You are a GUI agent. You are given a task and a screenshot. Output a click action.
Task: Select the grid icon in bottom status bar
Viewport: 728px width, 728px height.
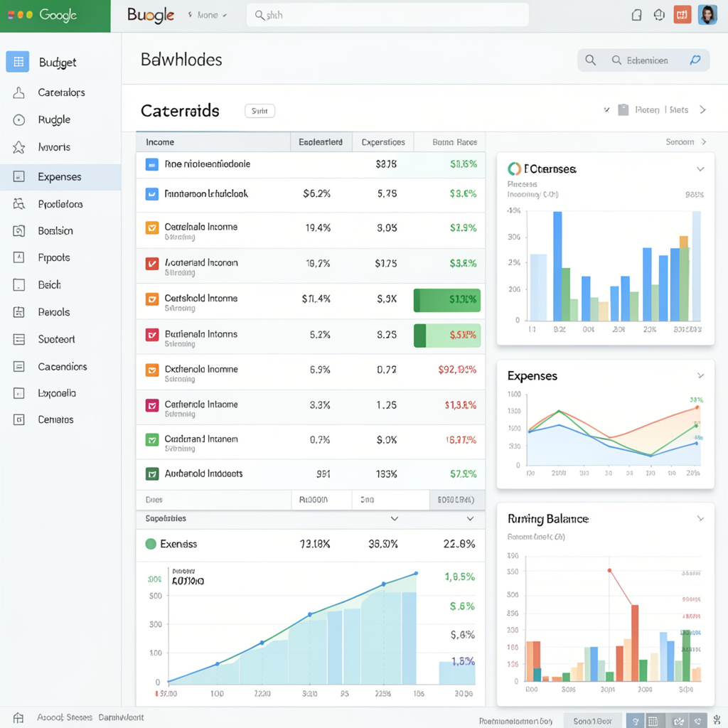tap(653, 720)
